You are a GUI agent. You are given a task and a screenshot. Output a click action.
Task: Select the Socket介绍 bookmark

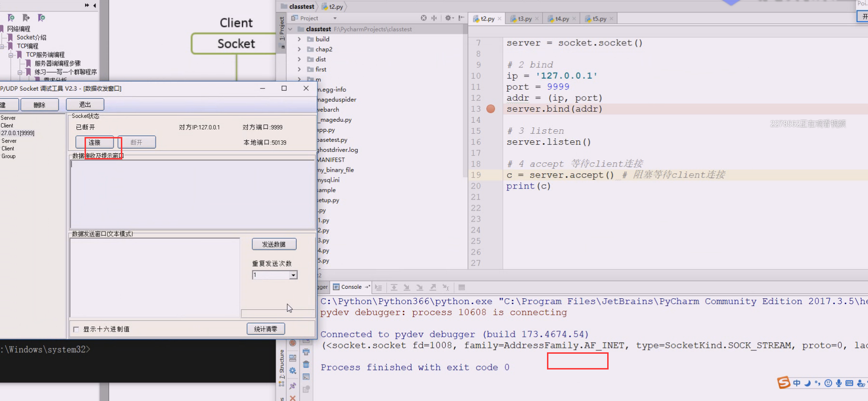coord(32,37)
